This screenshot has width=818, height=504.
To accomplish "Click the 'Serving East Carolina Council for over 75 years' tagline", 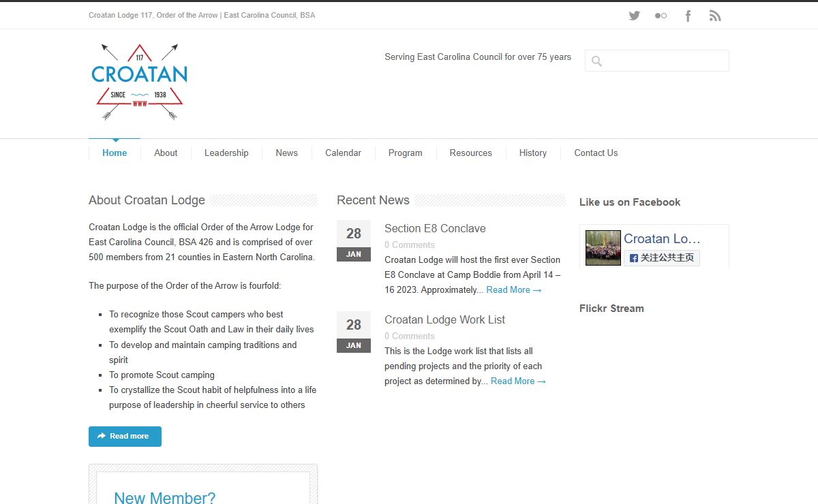I will pyautogui.click(x=478, y=57).
